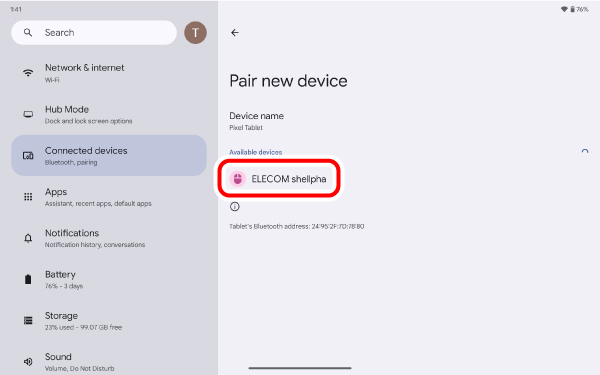This screenshot has width=600, height=375.
Task: Select Connected devices menu item
Action: coord(109,155)
